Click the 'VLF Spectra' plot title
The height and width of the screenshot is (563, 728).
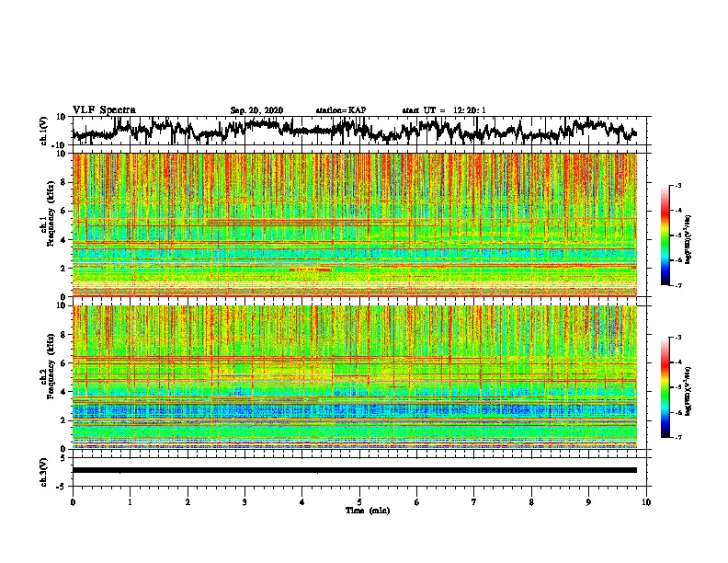pyautogui.click(x=104, y=110)
